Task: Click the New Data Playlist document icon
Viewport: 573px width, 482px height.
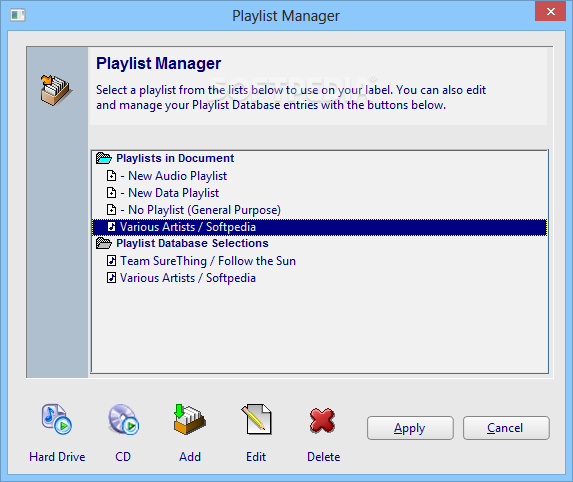Action: pos(111,193)
